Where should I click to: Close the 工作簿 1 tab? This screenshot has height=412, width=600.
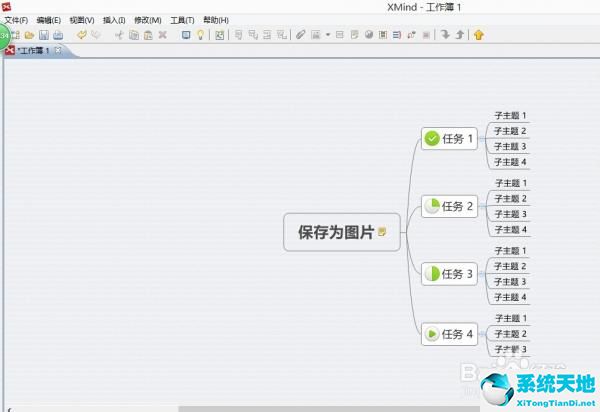point(58,50)
